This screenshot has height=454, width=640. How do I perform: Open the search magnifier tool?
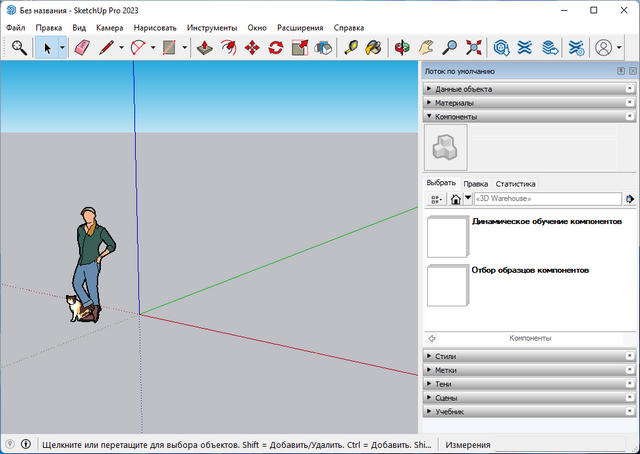(19, 47)
